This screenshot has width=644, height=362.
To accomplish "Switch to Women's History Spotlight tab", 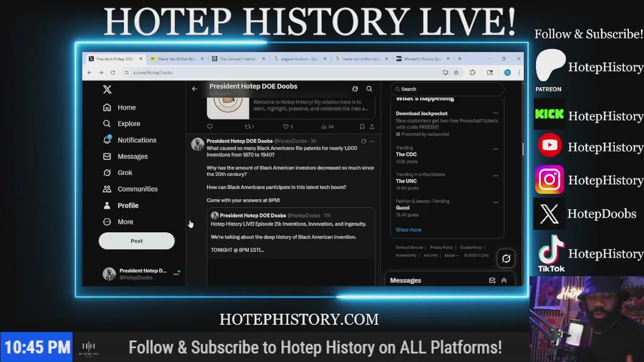I will 422,59.
